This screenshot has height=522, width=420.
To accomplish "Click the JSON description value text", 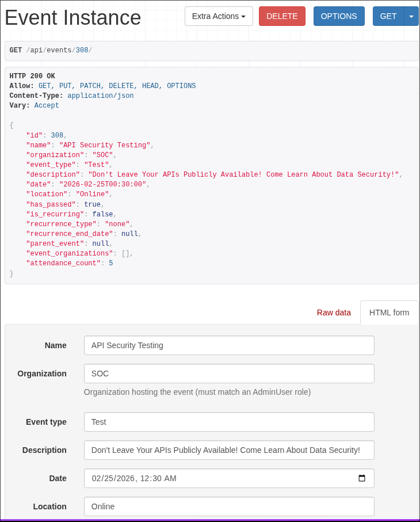I will tap(243, 174).
